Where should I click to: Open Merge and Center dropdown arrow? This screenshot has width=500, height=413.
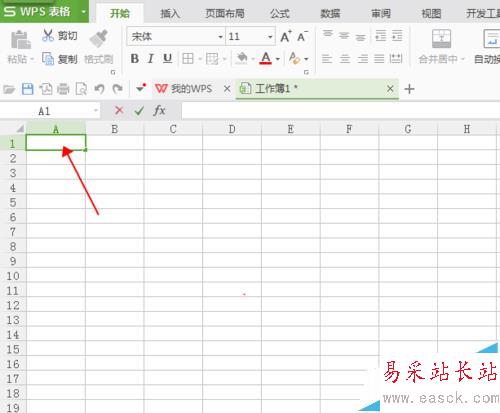coord(462,59)
